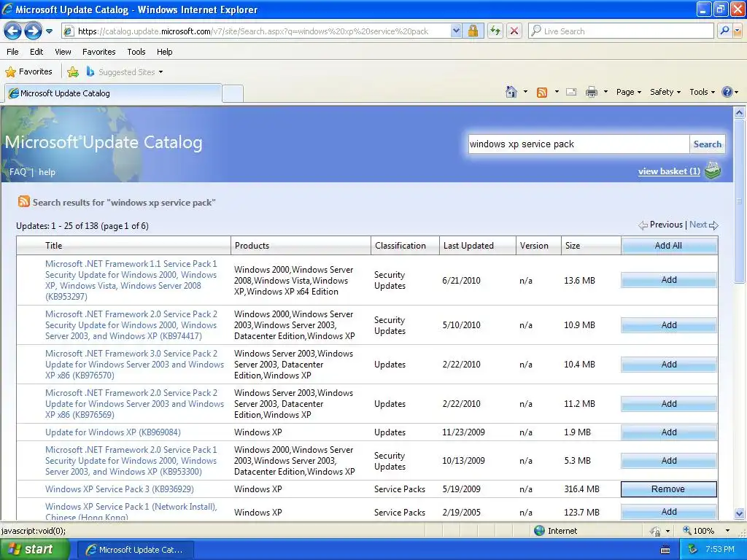The image size is (747, 560).
Task: Go to Next results page
Action: click(x=704, y=225)
